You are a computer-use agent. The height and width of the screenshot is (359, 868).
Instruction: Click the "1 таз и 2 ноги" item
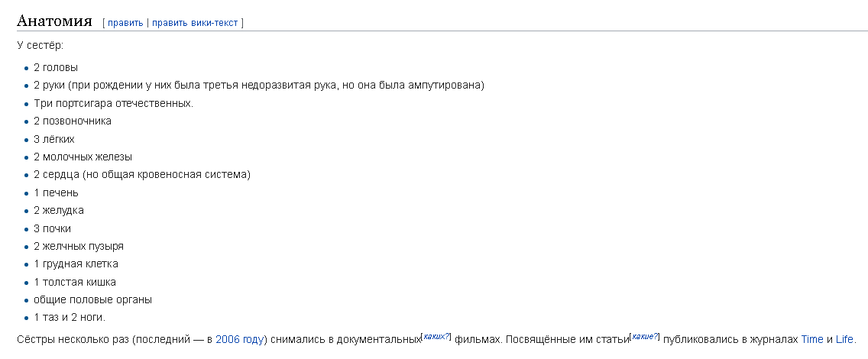(x=70, y=317)
